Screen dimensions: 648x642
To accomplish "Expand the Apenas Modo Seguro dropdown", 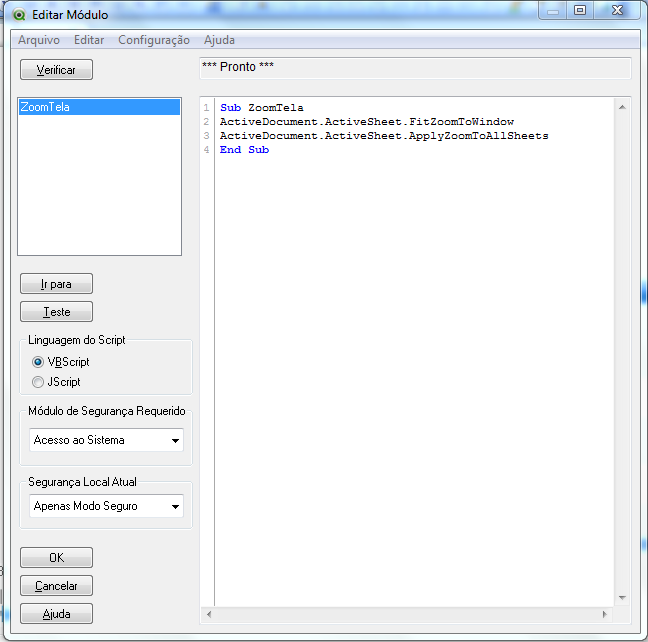I will (175, 506).
